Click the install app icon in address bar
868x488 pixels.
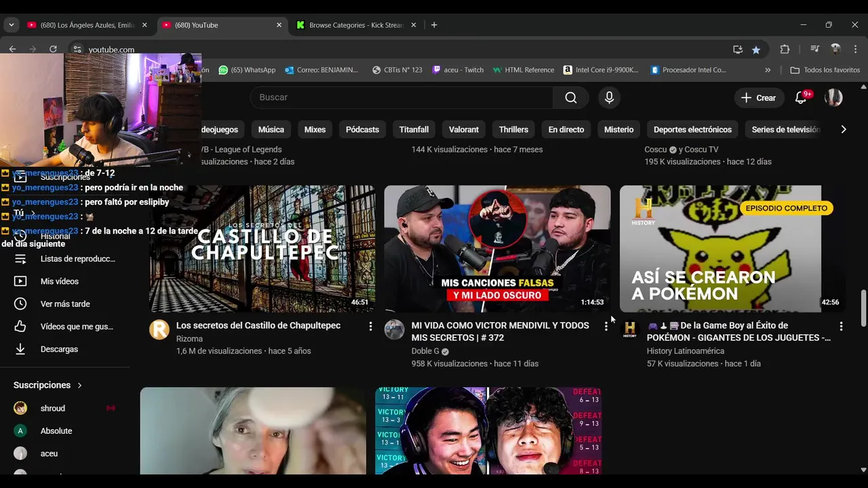738,49
